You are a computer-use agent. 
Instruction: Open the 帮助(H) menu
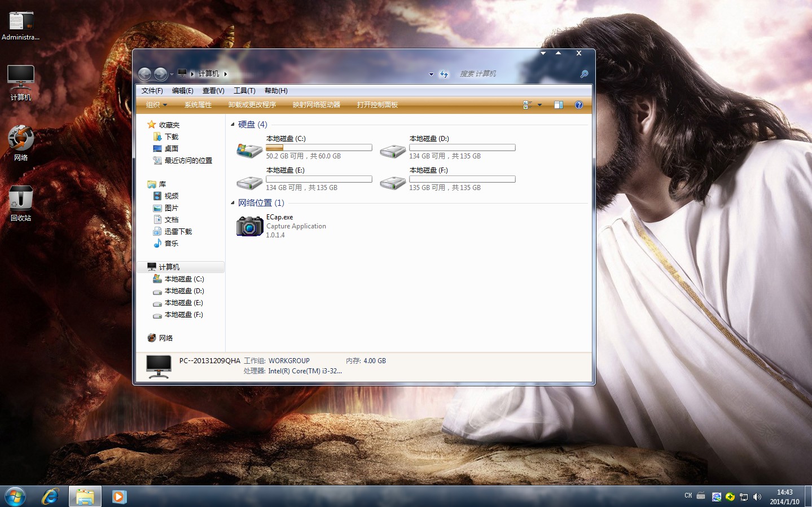[x=276, y=91]
